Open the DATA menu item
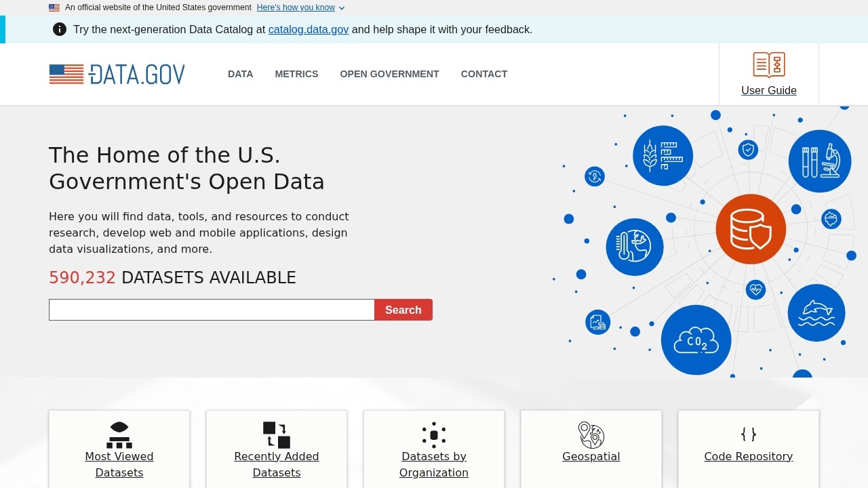Image resolution: width=868 pixels, height=488 pixels. tap(241, 74)
